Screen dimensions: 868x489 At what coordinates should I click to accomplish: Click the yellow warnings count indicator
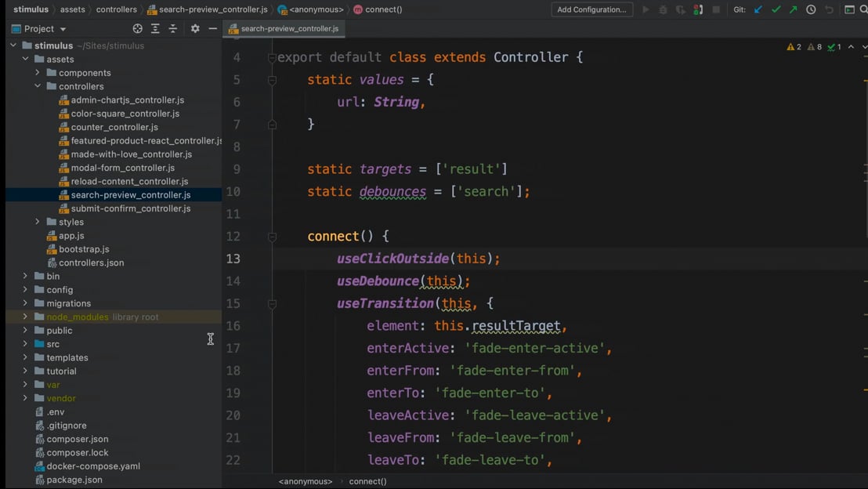(794, 47)
